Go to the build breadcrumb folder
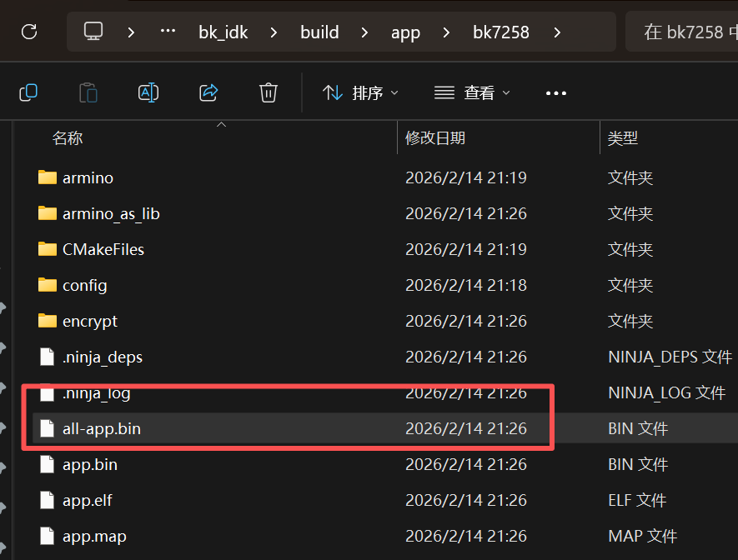 (319, 32)
